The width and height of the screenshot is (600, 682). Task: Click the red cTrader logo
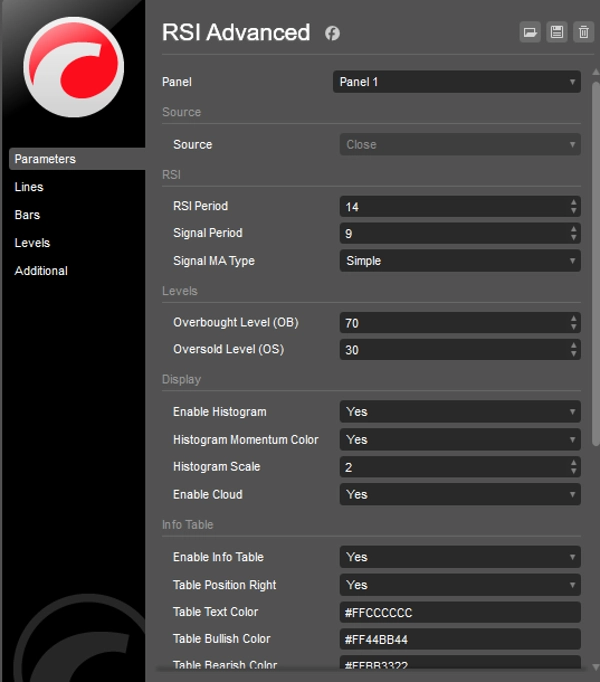(x=74, y=67)
